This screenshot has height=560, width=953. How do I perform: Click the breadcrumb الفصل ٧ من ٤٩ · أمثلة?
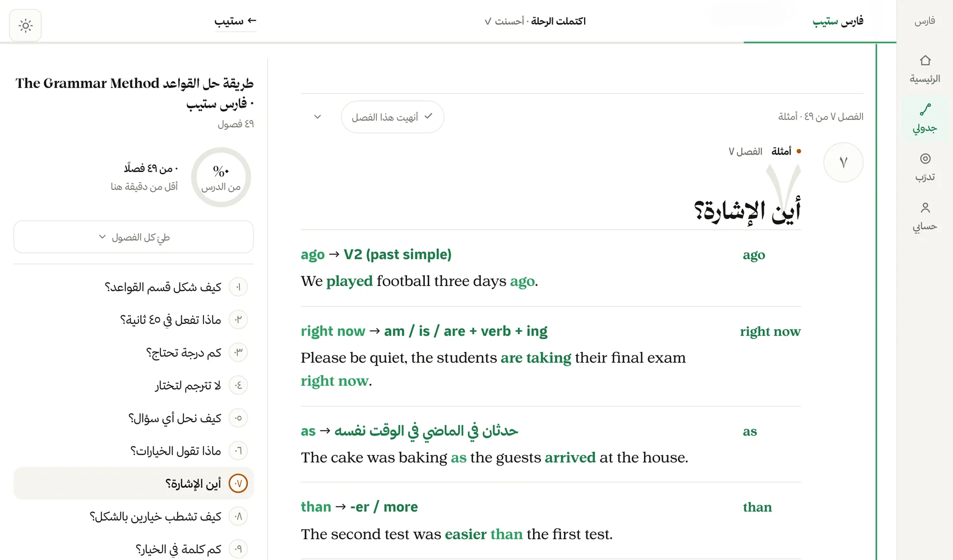(821, 117)
